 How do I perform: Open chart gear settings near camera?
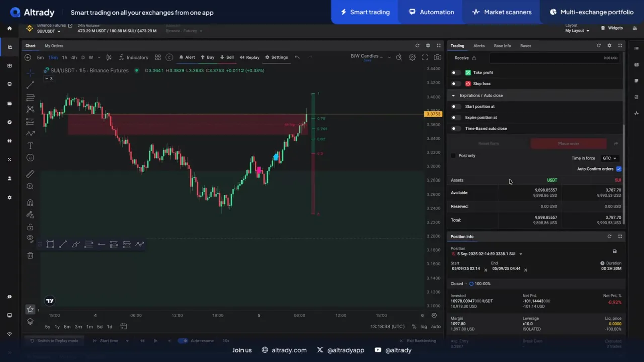[x=412, y=57]
